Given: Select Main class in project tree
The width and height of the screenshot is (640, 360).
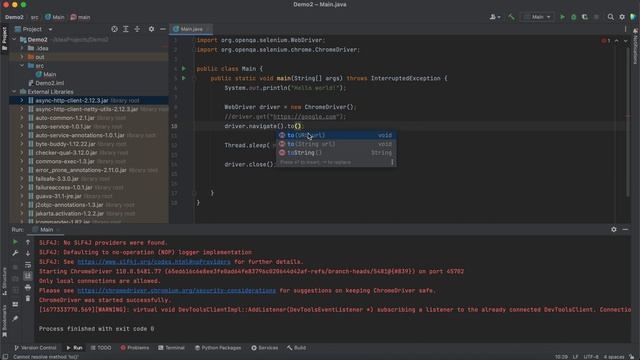Looking at the screenshot, I should pyautogui.click(x=46, y=74).
